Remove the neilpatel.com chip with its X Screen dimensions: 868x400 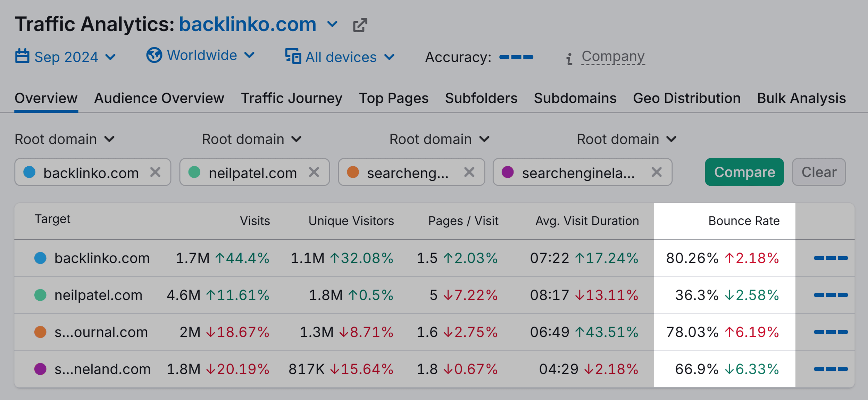(314, 172)
